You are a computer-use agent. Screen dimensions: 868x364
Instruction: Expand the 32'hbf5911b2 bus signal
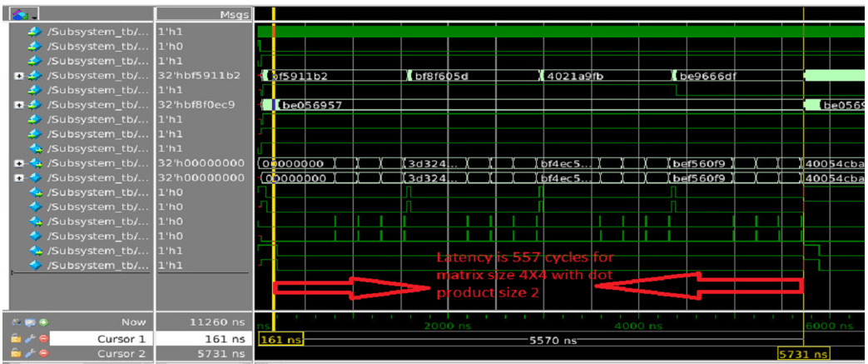pyautogui.click(x=19, y=76)
